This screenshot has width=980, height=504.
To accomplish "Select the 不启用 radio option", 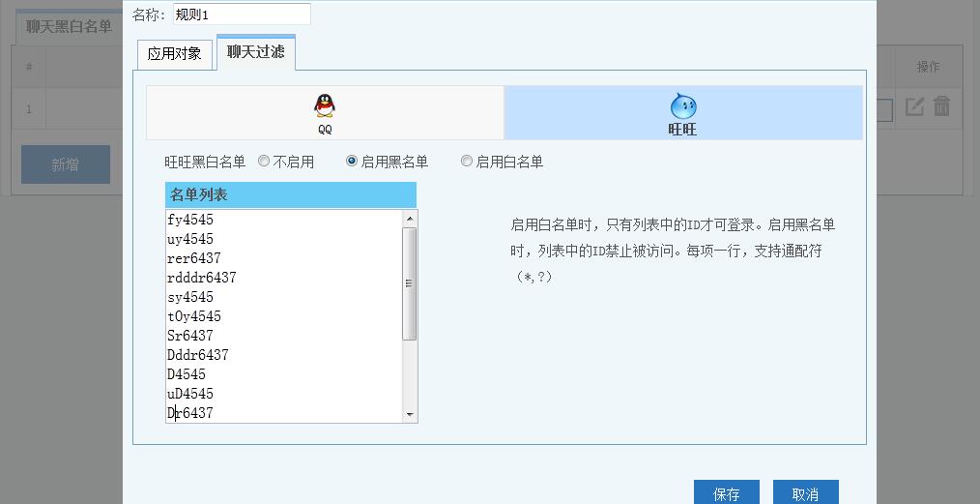I will (264, 162).
